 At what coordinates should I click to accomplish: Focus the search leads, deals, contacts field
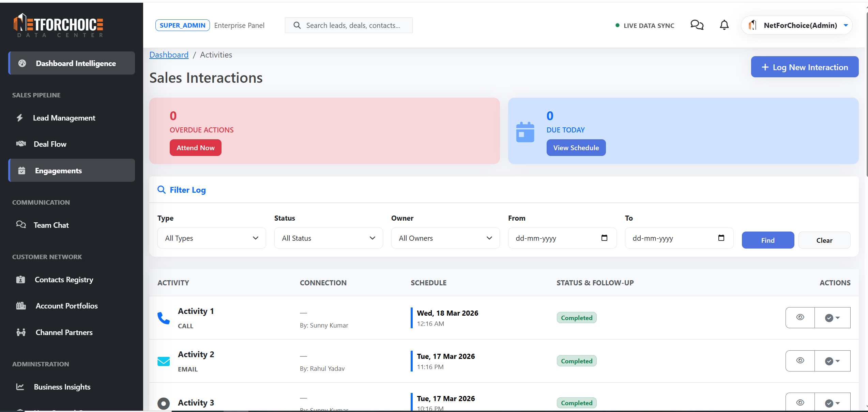click(353, 26)
